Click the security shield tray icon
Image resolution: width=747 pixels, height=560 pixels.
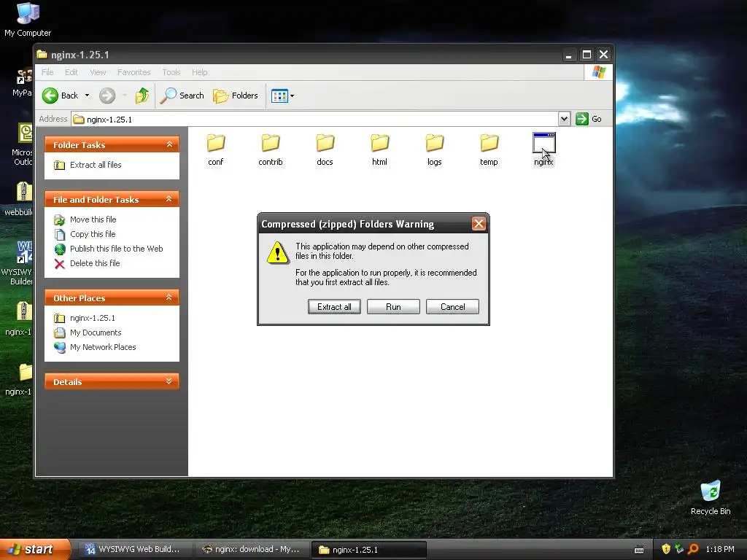coord(666,549)
